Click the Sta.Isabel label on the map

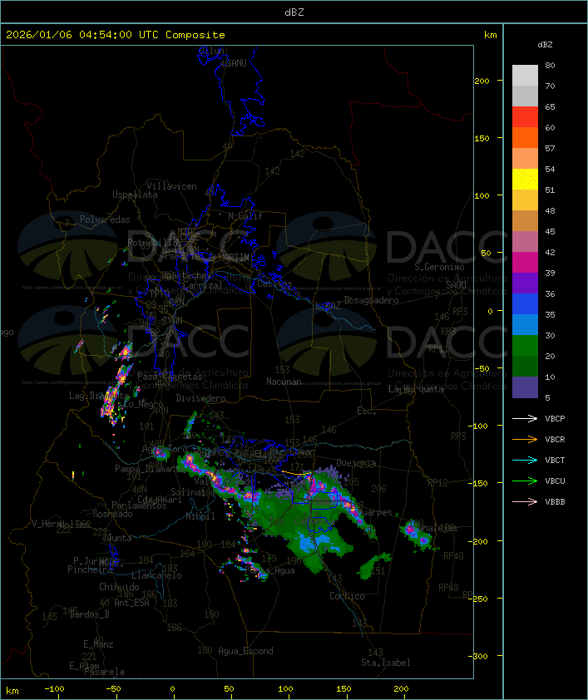pyautogui.click(x=385, y=663)
